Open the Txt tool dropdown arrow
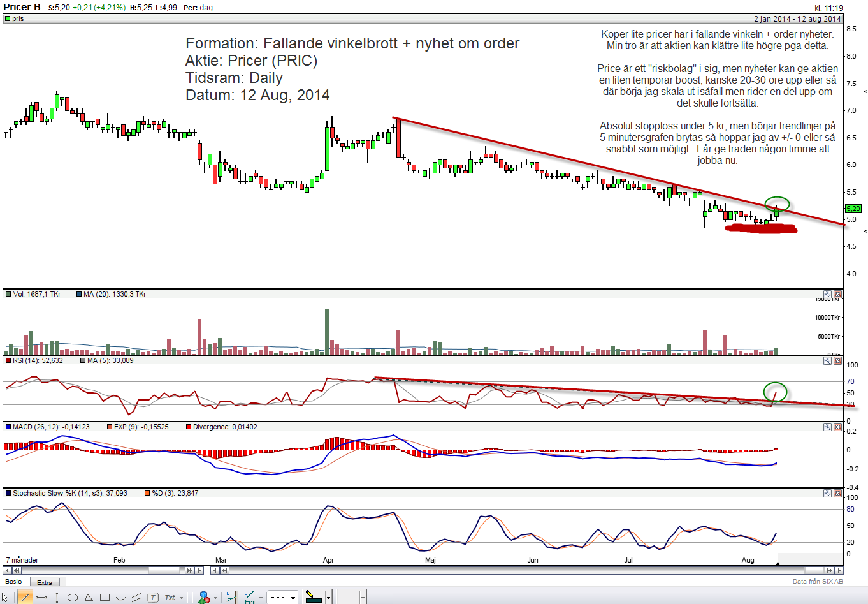This screenshot has width=868, height=604. point(181,598)
